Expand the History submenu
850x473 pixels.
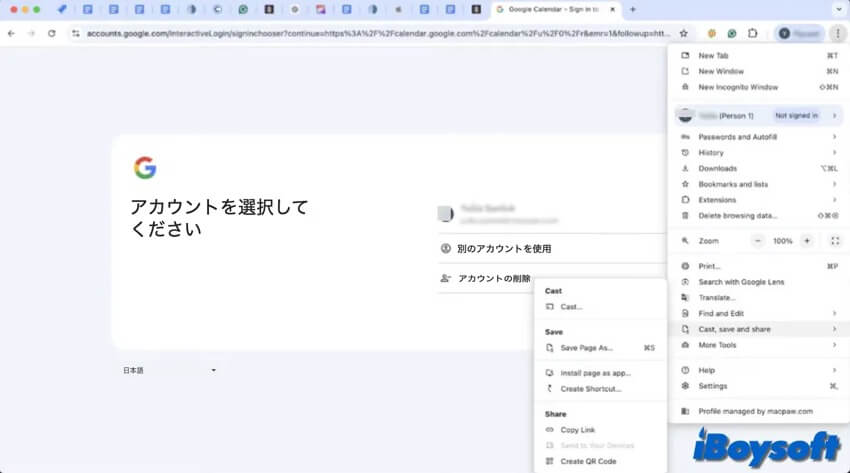point(759,153)
